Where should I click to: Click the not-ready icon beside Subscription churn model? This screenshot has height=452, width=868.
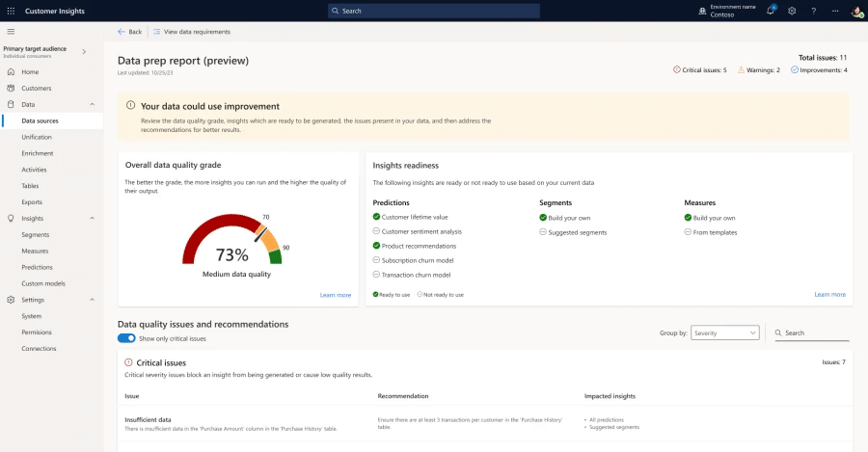pyautogui.click(x=376, y=260)
